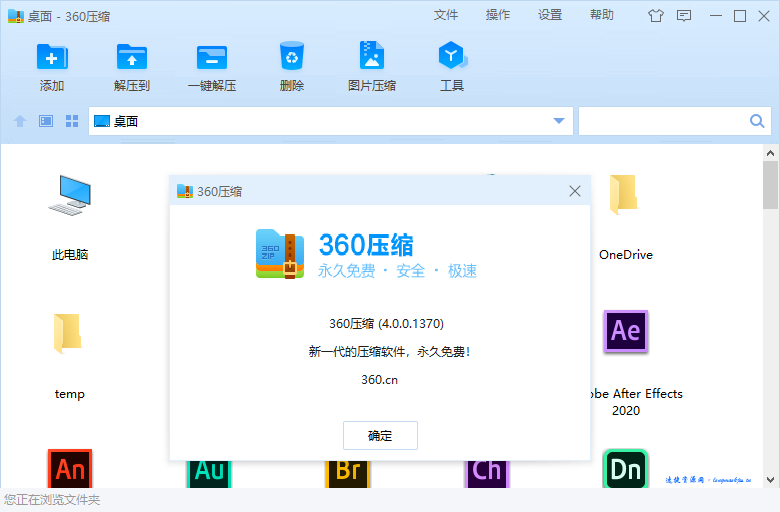Select the OneDrive folder
Viewport: 780px width, 512px height.
click(624, 195)
